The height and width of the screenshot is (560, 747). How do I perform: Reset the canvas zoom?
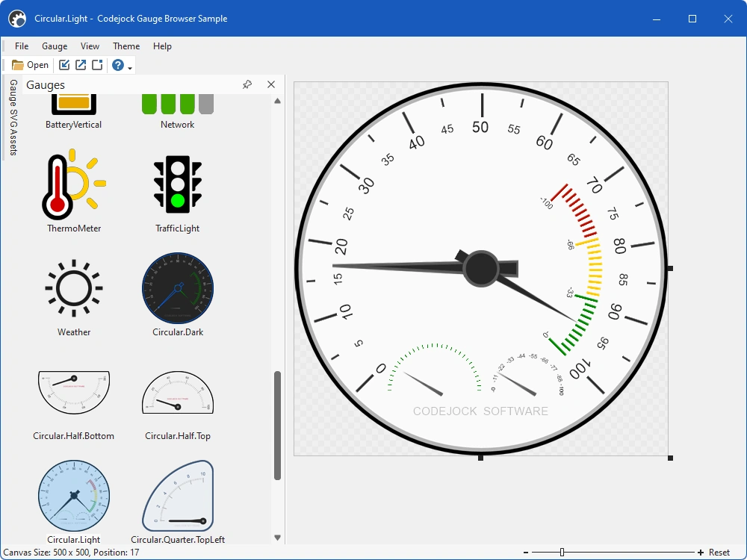pos(719,553)
